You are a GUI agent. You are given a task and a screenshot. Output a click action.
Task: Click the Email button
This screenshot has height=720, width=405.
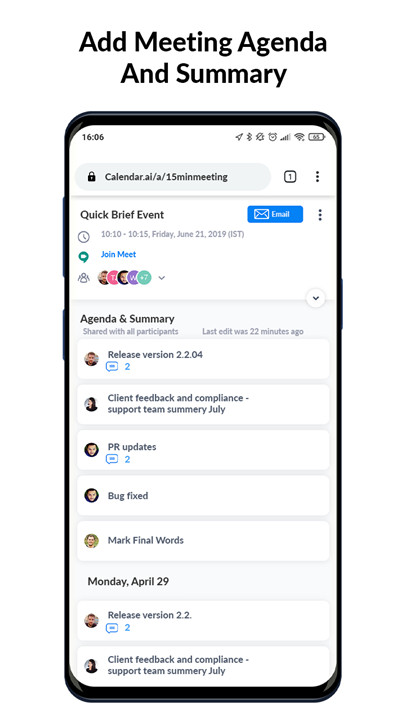pyautogui.click(x=275, y=214)
